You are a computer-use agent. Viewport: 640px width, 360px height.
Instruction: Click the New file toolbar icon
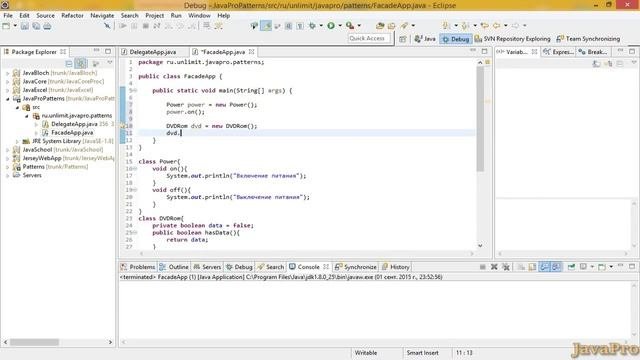pyautogui.click(x=7, y=26)
